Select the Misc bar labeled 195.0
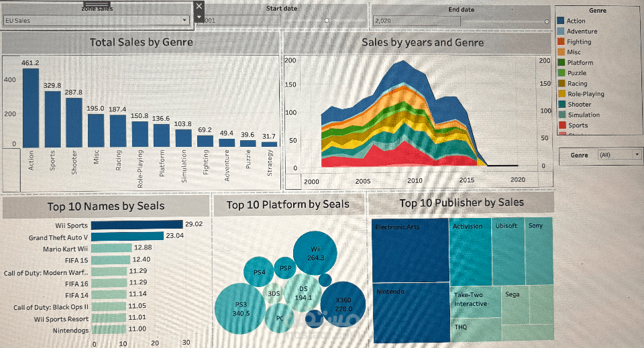Image resolution: width=644 pixels, height=348 pixels. tap(96, 131)
